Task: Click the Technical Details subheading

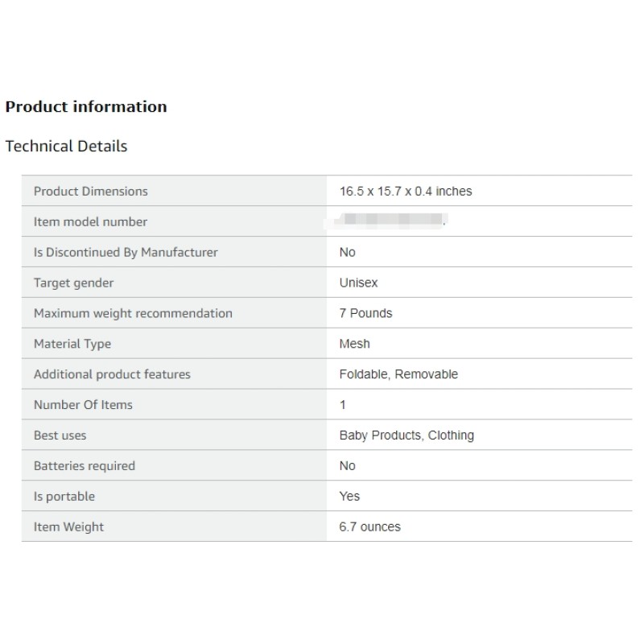Action: pyautogui.click(x=66, y=147)
